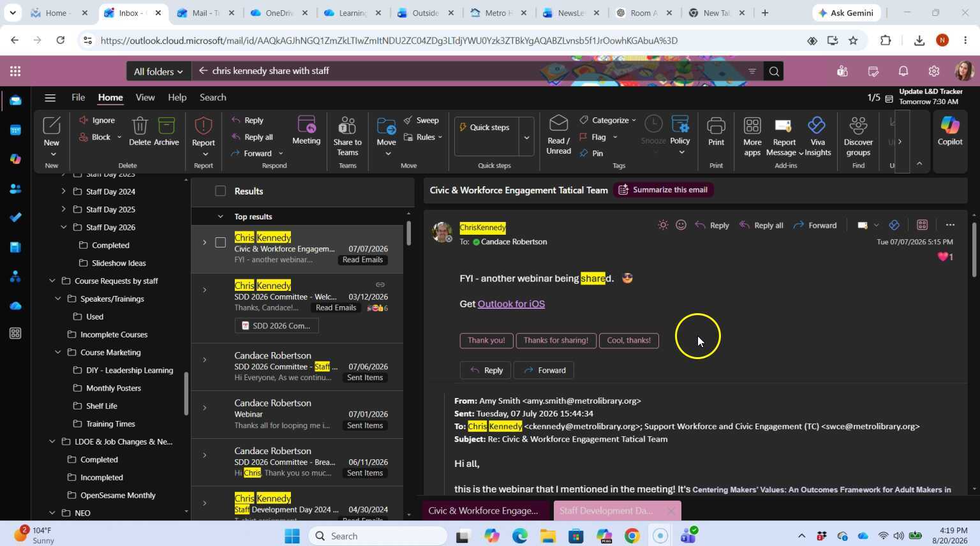Click the Ask Gemini button
Viewport: 980px width, 546px height.
pos(847,13)
